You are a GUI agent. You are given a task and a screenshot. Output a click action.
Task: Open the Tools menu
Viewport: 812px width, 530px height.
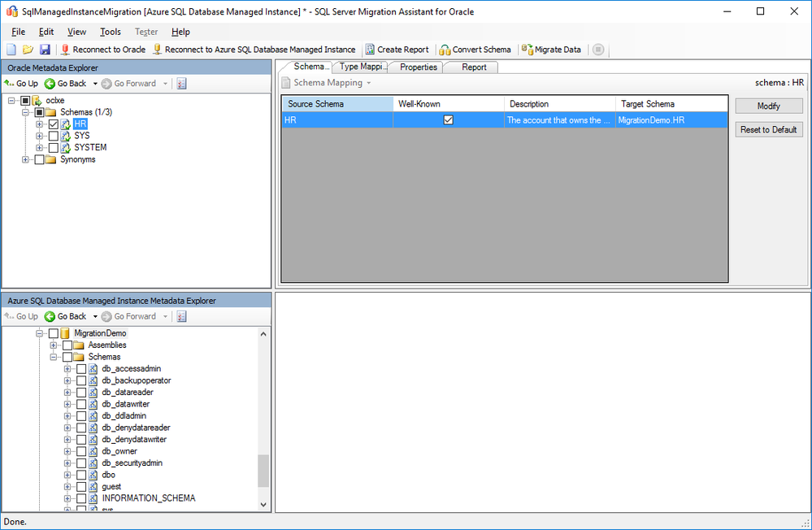click(x=111, y=32)
